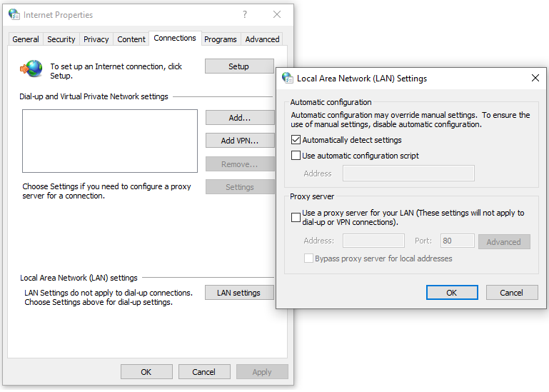This screenshot has width=549, height=392.
Task: Cancel the LAN Settings dialog
Action: [x=512, y=293]
